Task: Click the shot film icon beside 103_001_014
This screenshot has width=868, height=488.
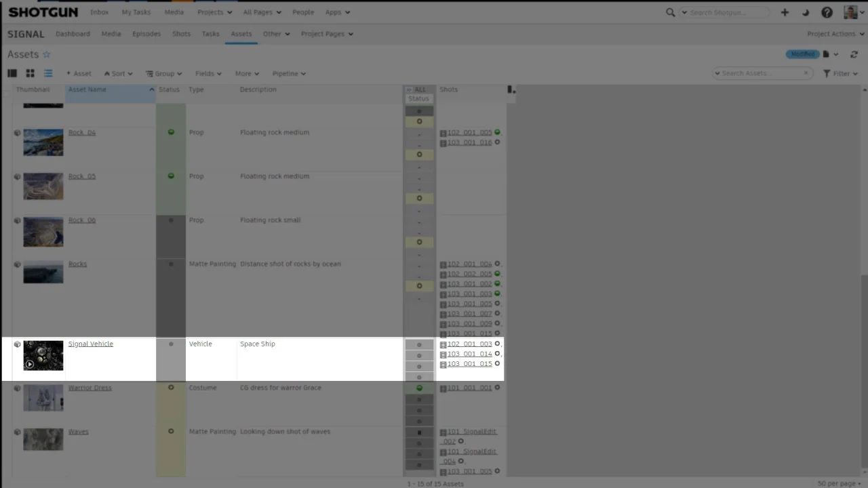Action: (x=443, y=354)
